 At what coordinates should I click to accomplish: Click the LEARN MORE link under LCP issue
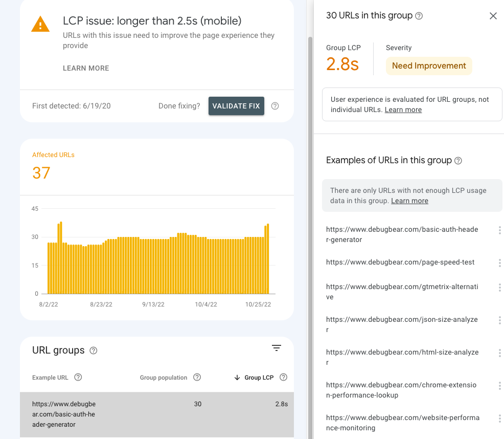point(86,68)
